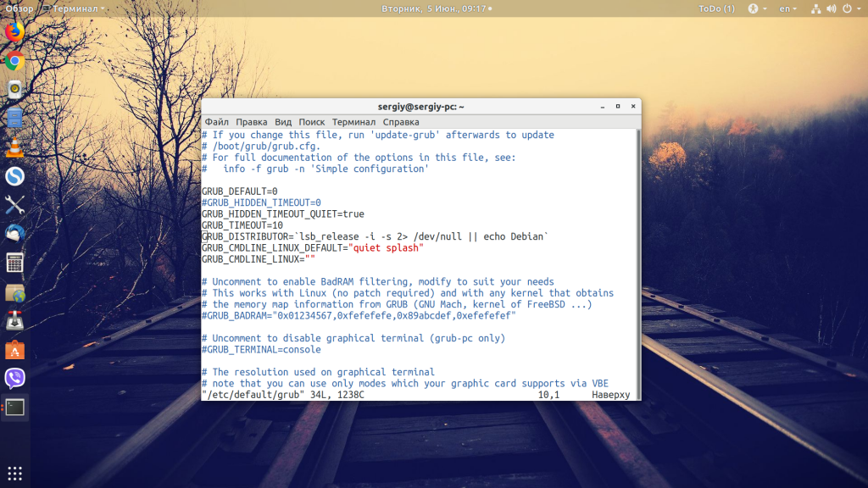The width and height of the screenshot is (868, 488).
Task: Show all applications via the grid icon
Action: pos(13,473)
